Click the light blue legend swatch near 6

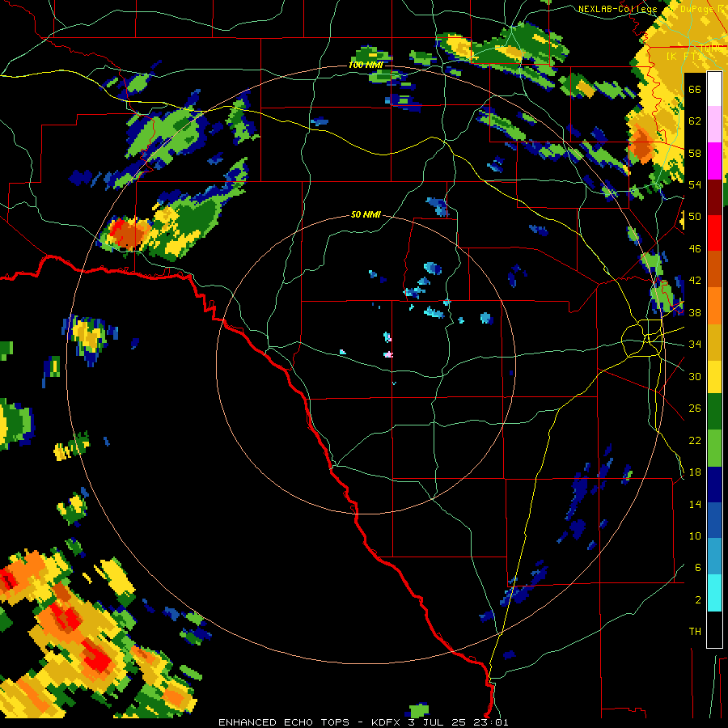pos(714,557)
